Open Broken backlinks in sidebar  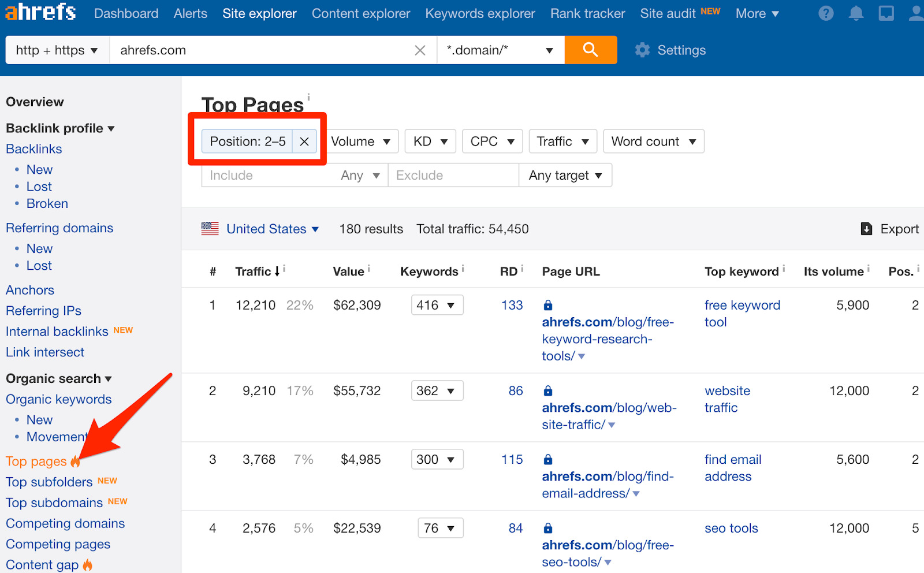[x=47, y=204]
